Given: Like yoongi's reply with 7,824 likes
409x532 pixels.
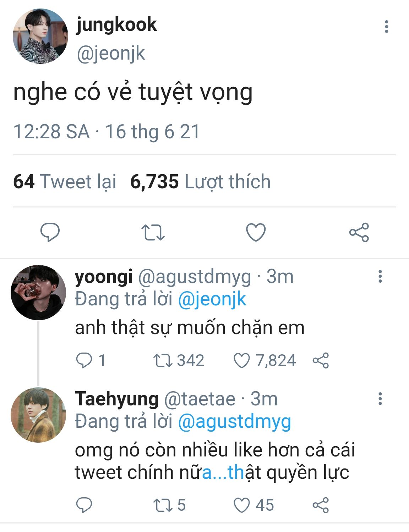Looking at the screenshot, I should (241, 361).
